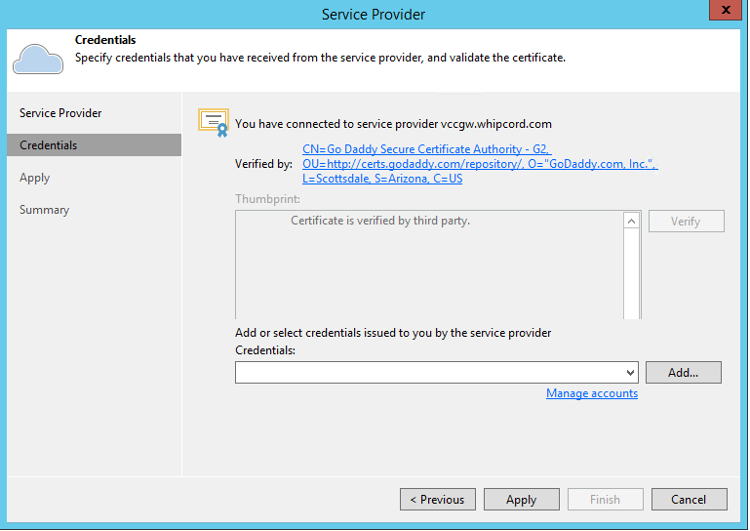The height and width of the screenshot is (531, 750).
Task: Select the Apply step in left sidebar
Action: (35, 177)
